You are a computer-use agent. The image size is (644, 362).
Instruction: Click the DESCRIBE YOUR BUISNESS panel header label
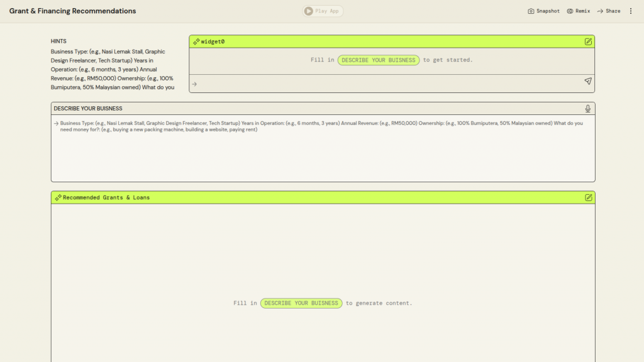88,109
